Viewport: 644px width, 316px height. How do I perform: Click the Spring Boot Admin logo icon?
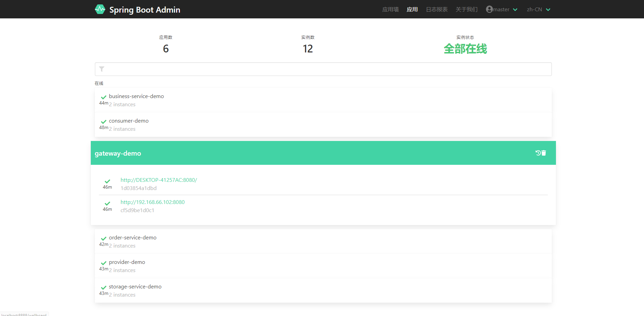(100, 9)
